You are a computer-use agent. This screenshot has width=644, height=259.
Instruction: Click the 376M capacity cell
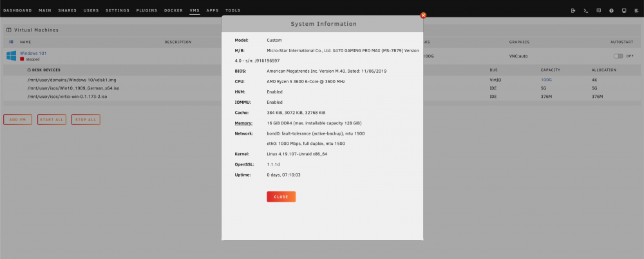546,97
